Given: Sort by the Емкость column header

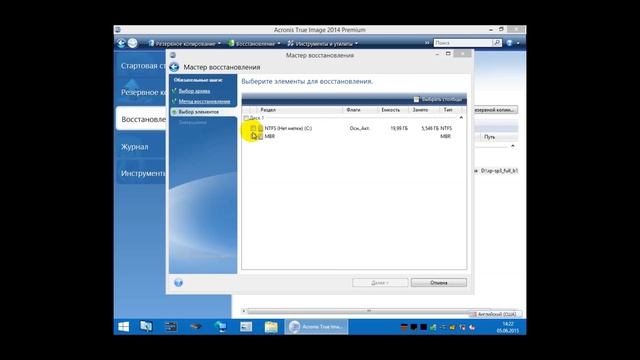Looking at the screenshot, I should pos(392,110).
